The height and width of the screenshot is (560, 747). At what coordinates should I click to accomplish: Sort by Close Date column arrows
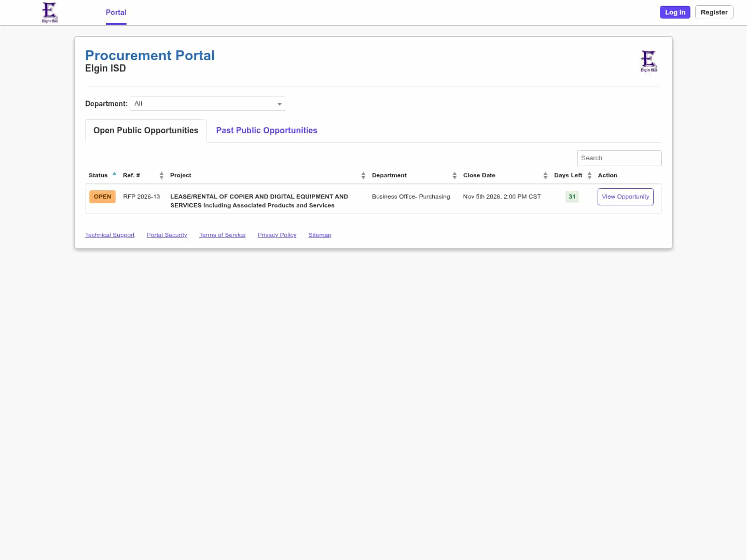tap(545, 175)
